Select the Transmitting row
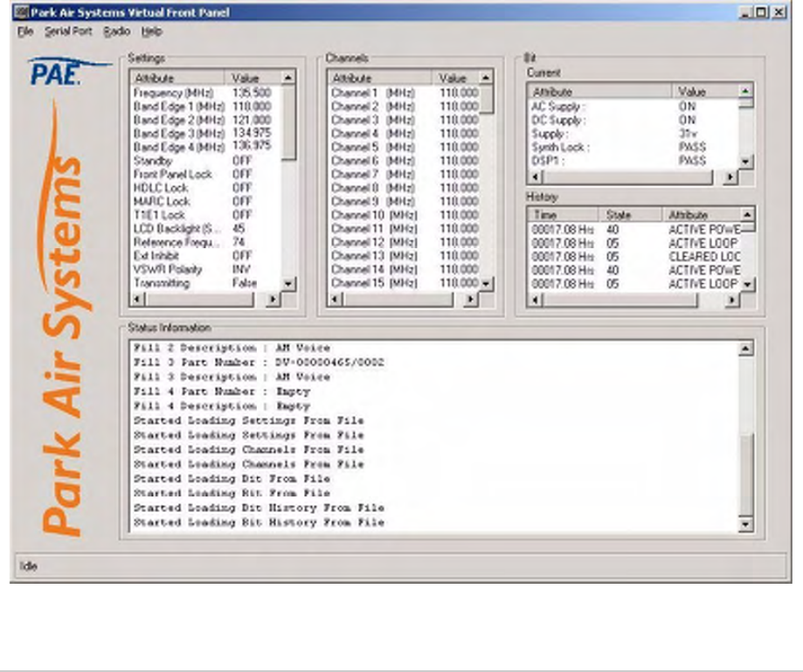803x672 pixels. point(206,283)
